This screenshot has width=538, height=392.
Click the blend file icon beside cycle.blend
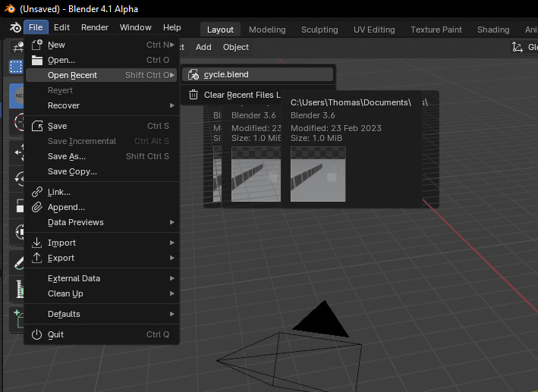[193, 74]
